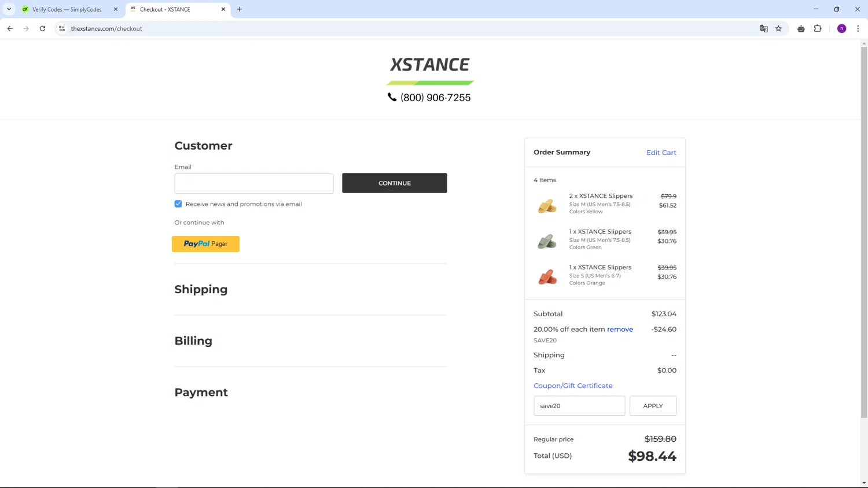Click the XSTANCE logo

click(x=430, y=69)
